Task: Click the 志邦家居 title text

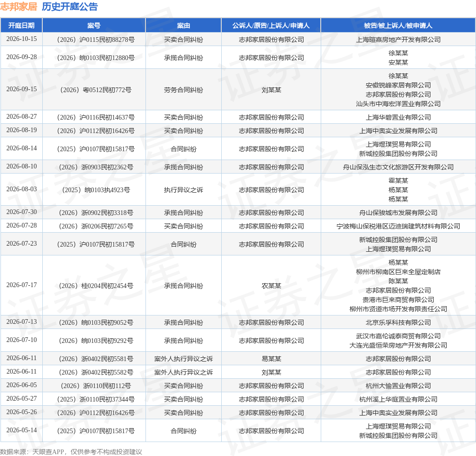Action: click(x=19, y=7)
